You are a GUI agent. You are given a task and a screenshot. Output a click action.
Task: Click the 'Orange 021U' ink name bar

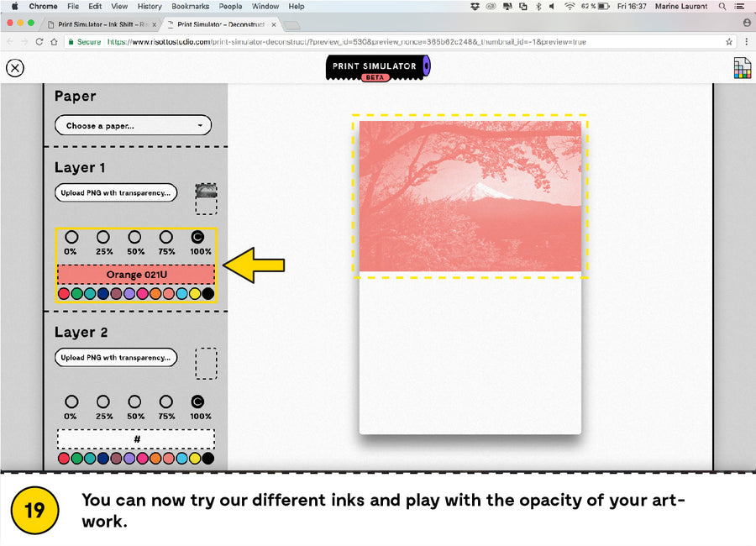[x=135, y=275]
